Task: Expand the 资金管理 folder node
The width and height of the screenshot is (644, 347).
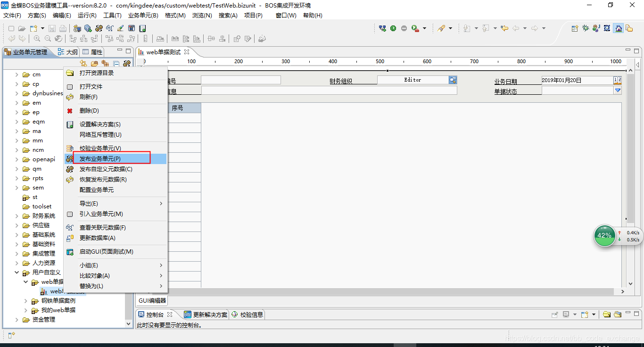Action: click(17, 320)
